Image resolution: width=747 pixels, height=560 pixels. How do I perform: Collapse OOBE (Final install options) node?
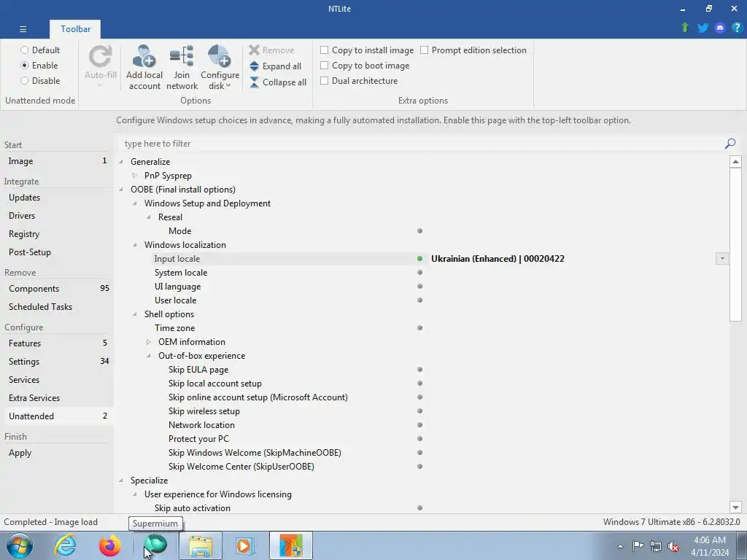[x=121, y=190]
